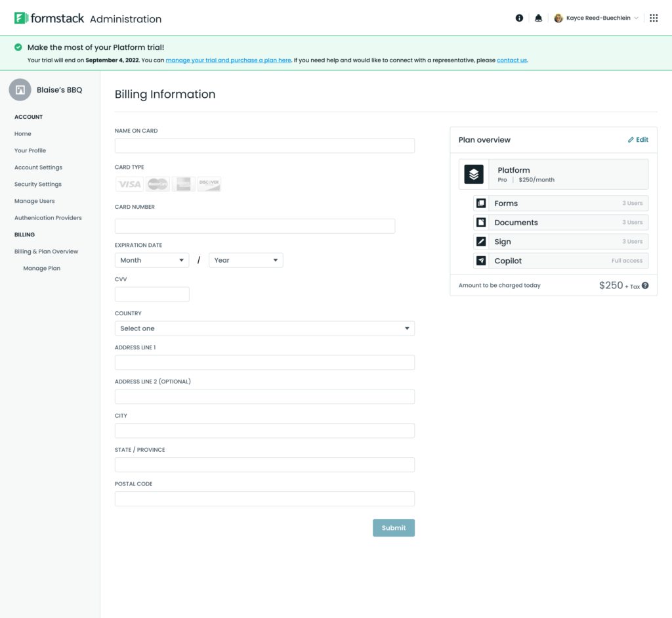Open the apps grid launcher icon

(x=654, y=18)
